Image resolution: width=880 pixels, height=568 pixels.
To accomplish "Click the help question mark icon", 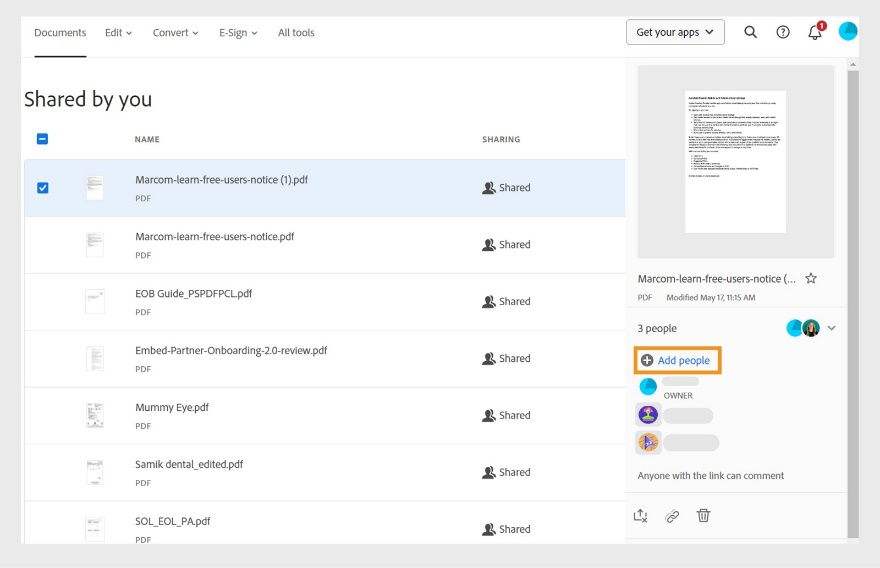I will pos(783,32).
